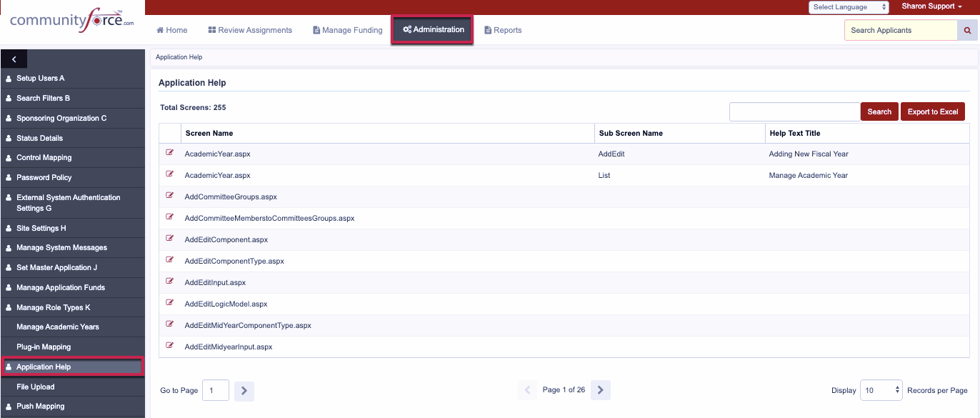This screenshot has width=980, height=418.
Task: Open the Records per Page dropdown
Action: point(881,391)
